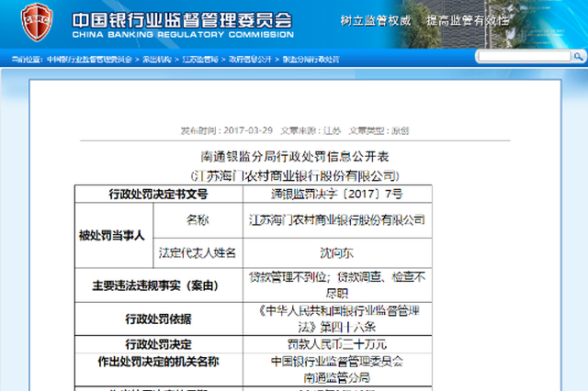Screen dimensions: 588x391
Task: Click publication date 2017-03-29 text
Action: [248, 130]
